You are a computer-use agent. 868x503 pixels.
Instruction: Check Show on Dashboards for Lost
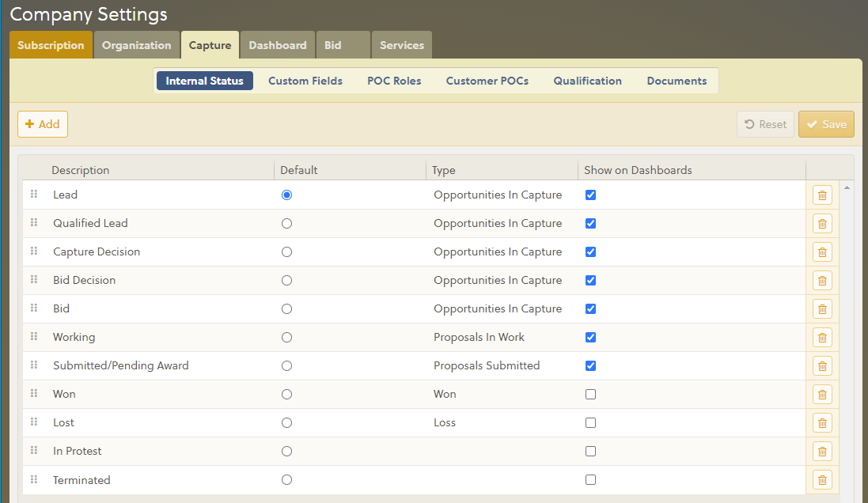590,423
